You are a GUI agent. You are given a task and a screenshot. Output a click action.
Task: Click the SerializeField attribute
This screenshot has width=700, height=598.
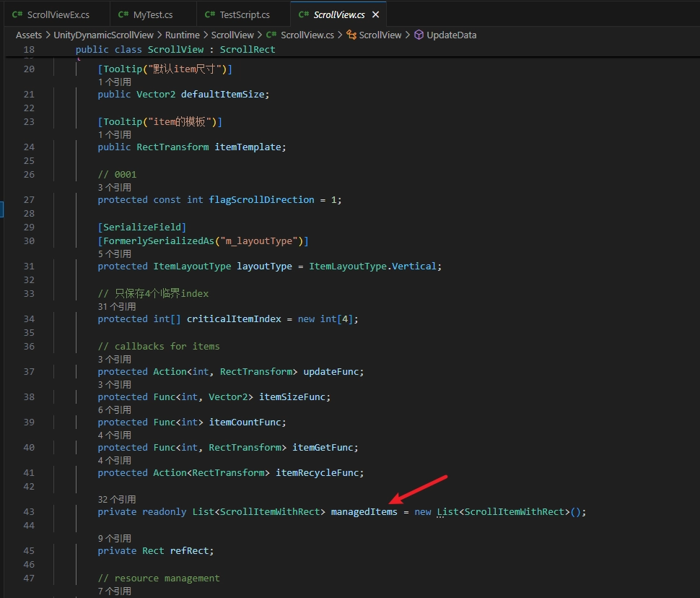pyautogui.click(x=142, y=227)
